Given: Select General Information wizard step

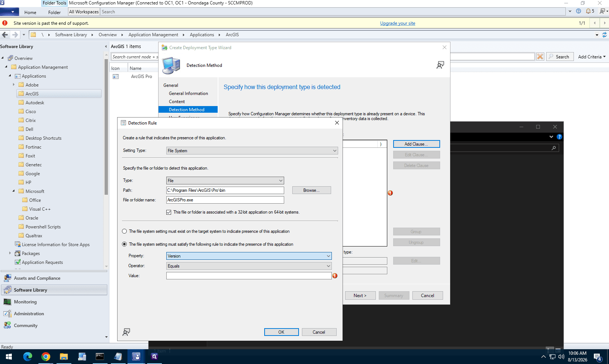Looking at the screenshot, I should click(x=188, y=93).
